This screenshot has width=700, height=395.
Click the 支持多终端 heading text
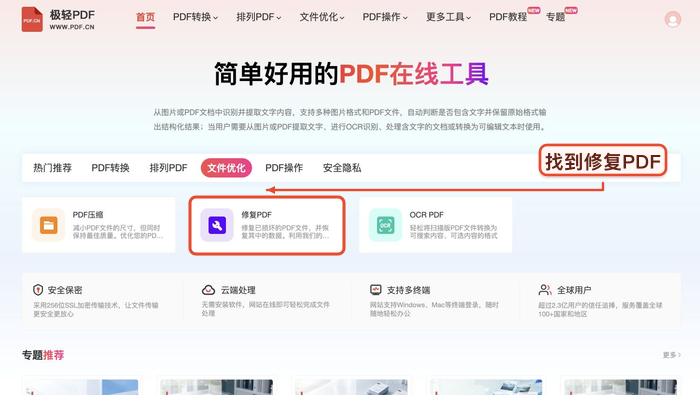(408, 290)
